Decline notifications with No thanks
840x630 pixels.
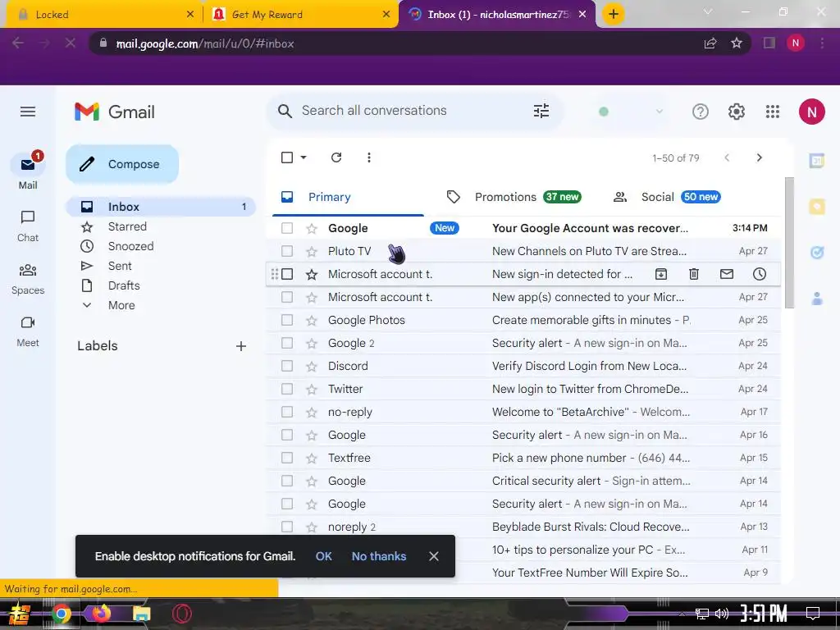(x=379, y=557)
